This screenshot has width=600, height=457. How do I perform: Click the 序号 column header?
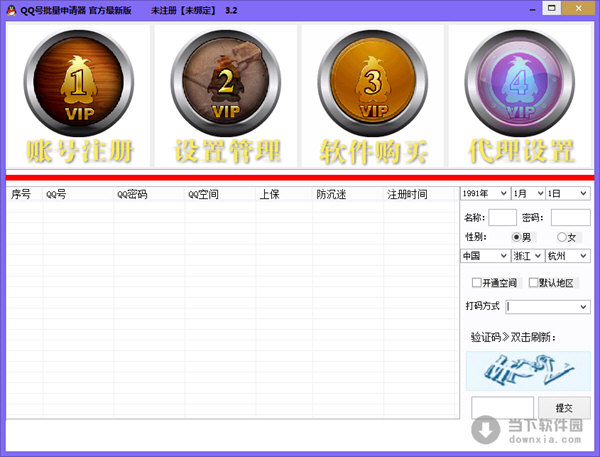[x=25, y=194]
